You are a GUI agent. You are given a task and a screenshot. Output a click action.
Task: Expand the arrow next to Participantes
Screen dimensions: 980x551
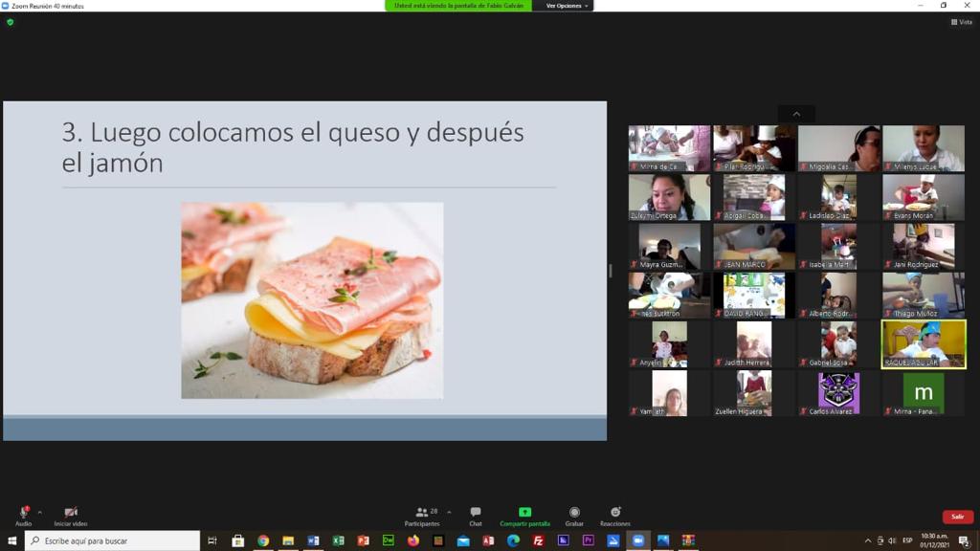449,513
